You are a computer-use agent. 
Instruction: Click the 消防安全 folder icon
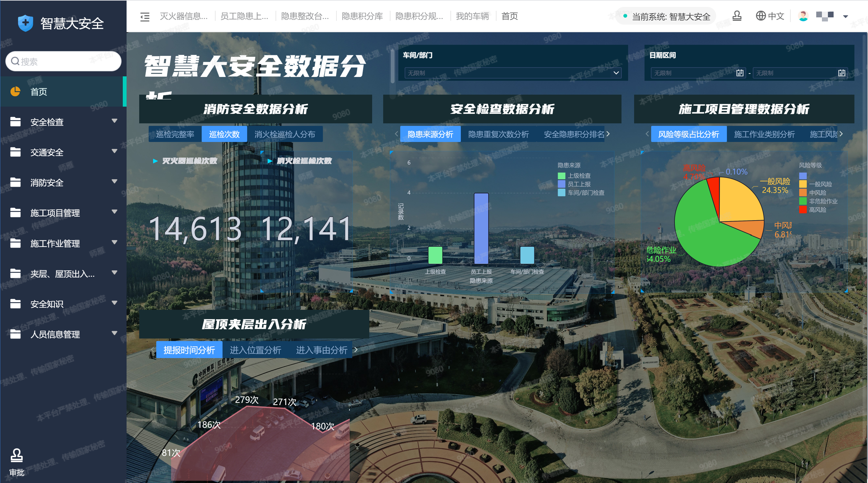(x=15, y=183)
